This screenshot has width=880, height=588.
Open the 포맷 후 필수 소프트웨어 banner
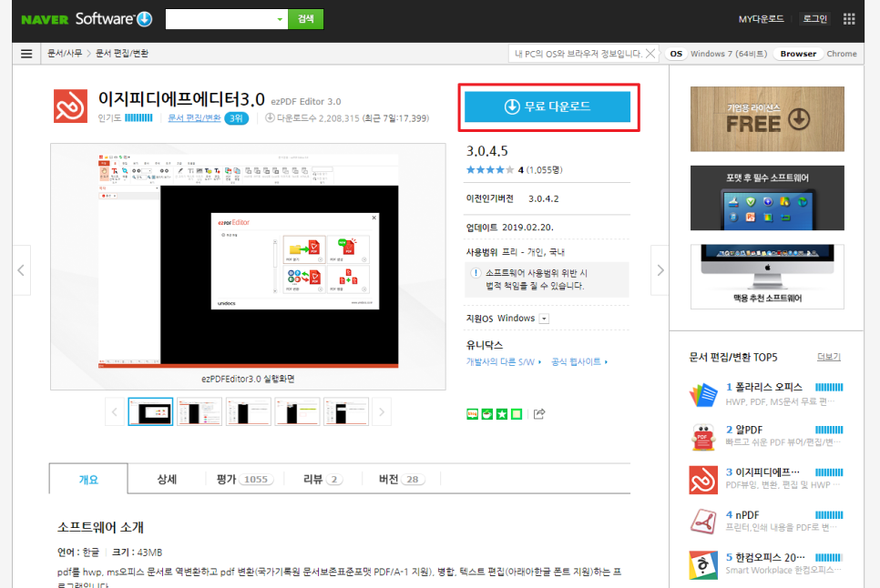(x=767, y=198)
